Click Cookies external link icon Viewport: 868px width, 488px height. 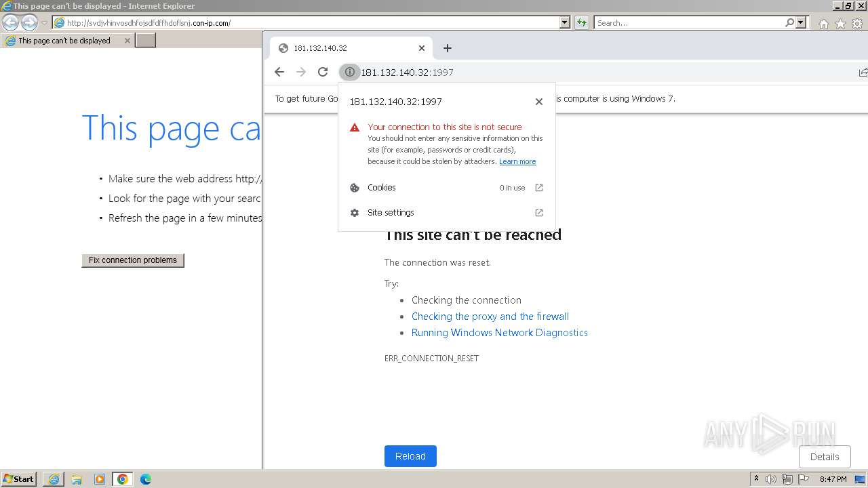click(x=539, y=188)
